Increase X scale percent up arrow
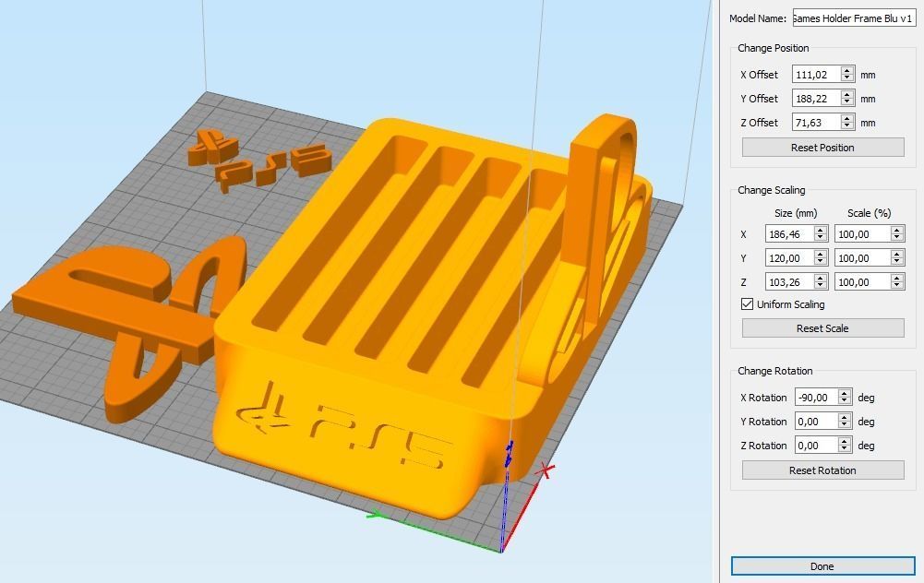This screenshot has width=924, height=583. pos(897,230)
